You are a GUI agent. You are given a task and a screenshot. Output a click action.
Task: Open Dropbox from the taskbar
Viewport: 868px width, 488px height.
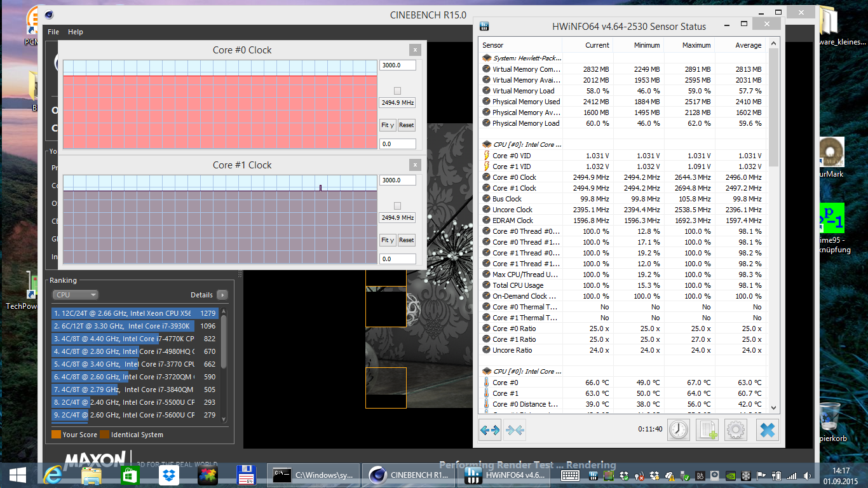(x=168, y=475)
